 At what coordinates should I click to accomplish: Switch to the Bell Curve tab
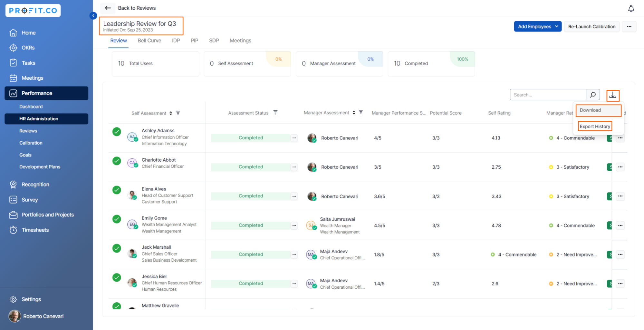(149, 41)
